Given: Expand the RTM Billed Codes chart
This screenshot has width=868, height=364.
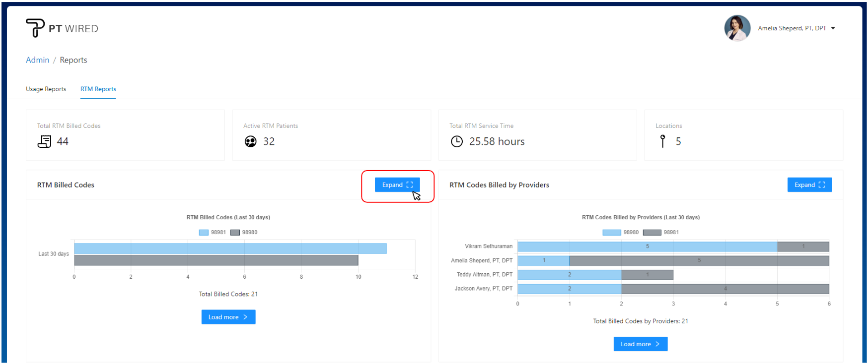Looking at the screenshot, I should coord(397,185).
